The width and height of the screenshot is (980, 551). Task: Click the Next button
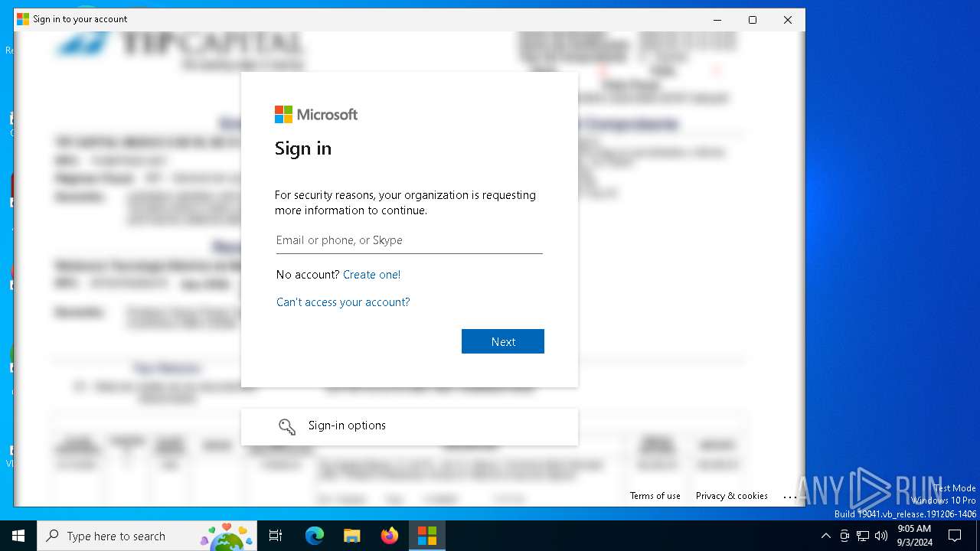coord(502,341)
